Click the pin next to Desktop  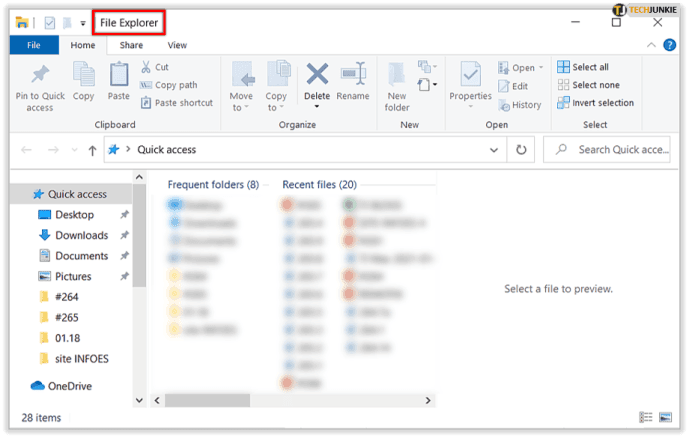[x=124, y=215]
